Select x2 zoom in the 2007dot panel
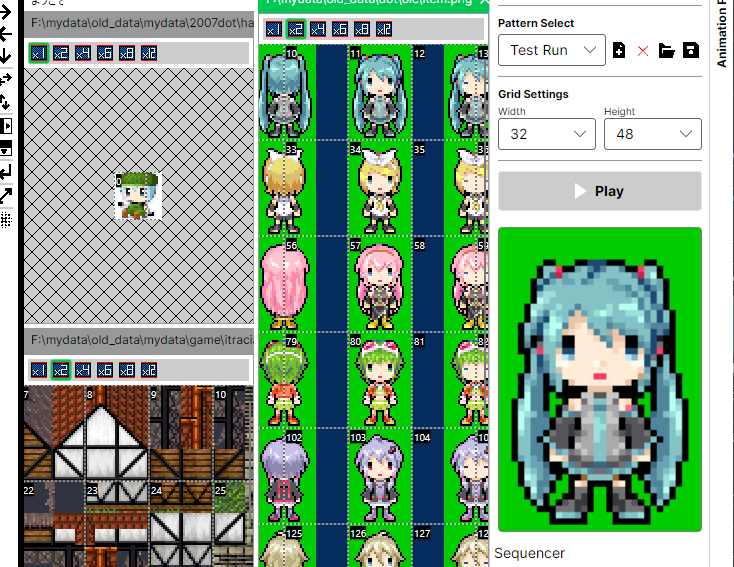The height and width of the screenshot is (567, 734). coord(61,53)
